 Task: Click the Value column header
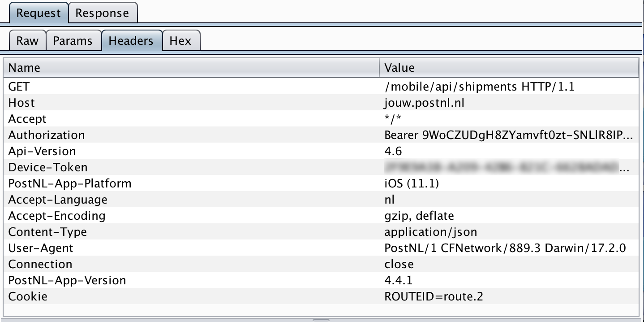click(x=509, y=68)
